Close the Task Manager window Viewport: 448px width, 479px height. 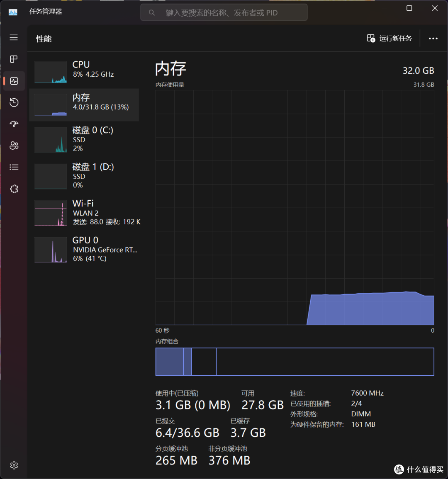(x=435, y=8)
